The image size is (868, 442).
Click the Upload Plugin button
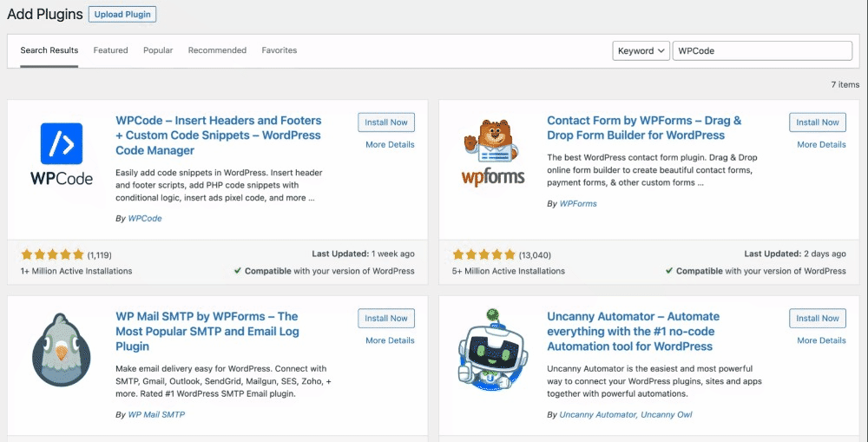click(x=122, y=15)
